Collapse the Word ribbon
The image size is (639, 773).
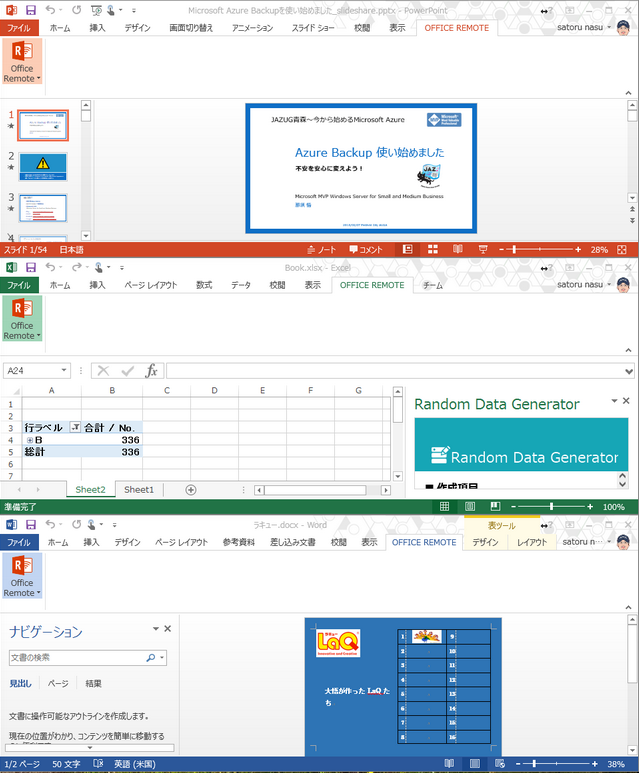(x=628, y=607)
